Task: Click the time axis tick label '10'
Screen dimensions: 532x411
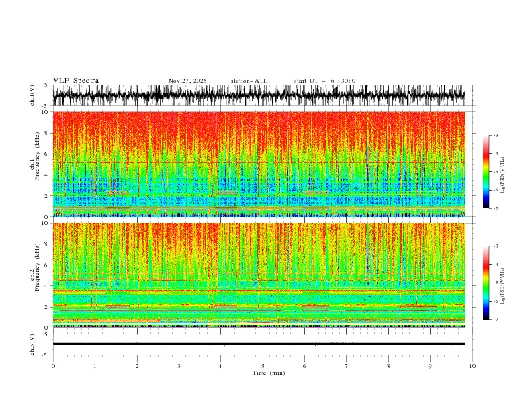Action: [x=472, y=366]
